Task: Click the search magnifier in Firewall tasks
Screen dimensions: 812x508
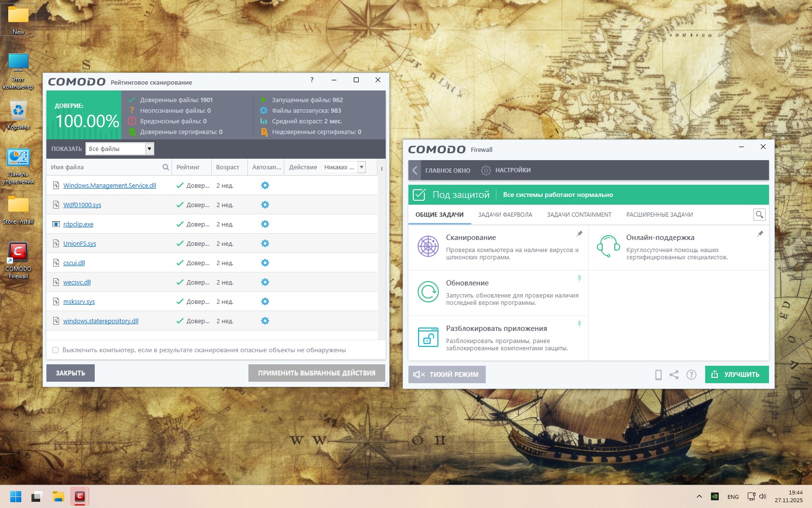Action: 759,214
